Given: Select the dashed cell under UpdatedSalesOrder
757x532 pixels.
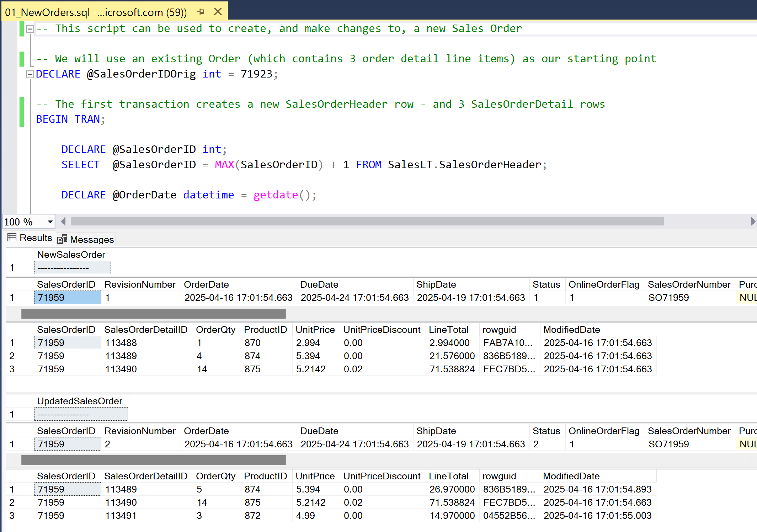Looking at the screenshot, I should click(x=81, y=414).
